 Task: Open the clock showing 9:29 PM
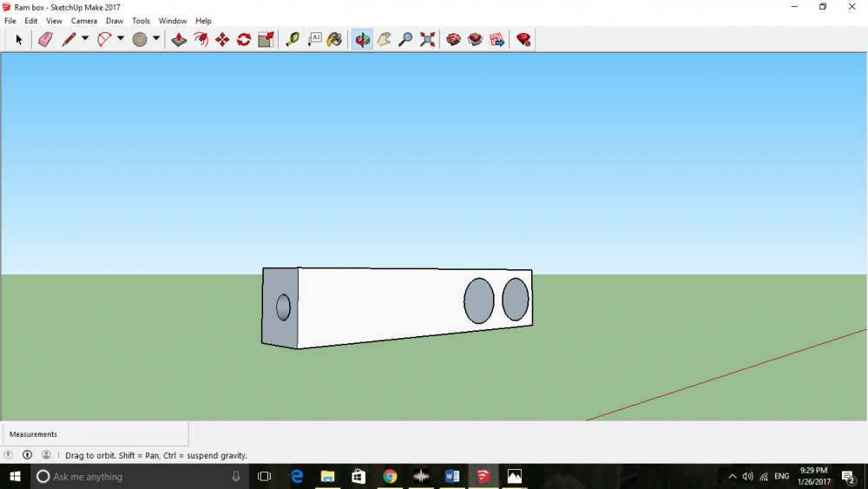[814, 476]
